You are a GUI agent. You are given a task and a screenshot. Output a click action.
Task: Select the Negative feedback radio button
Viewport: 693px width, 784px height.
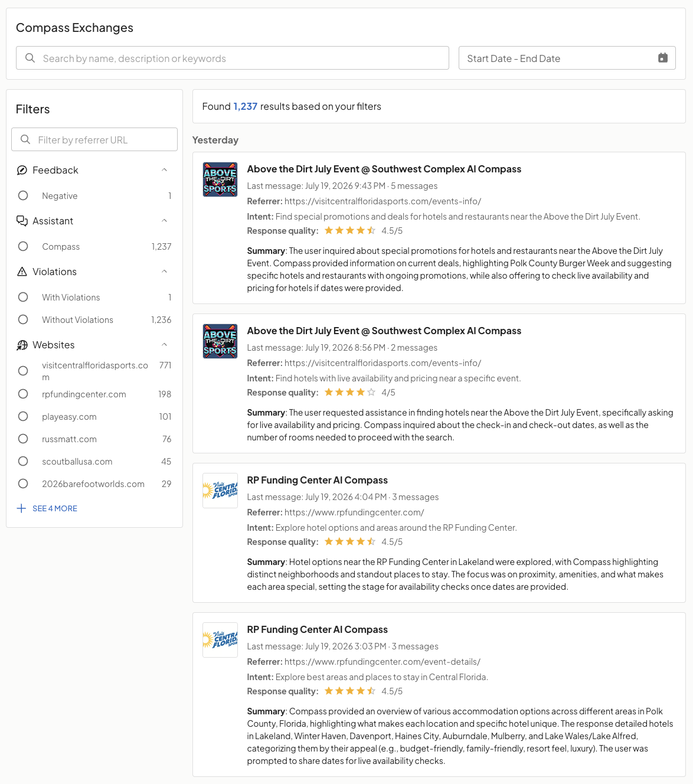click(x=23, y=195)
